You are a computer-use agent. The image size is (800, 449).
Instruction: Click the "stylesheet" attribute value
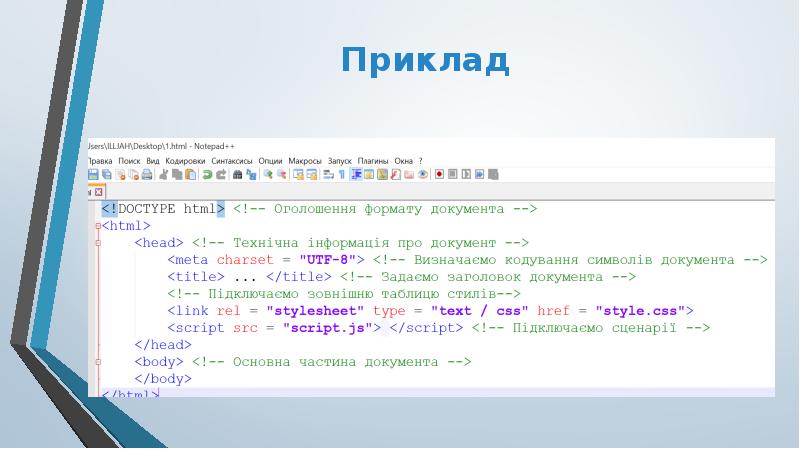(x=315, y=311)
